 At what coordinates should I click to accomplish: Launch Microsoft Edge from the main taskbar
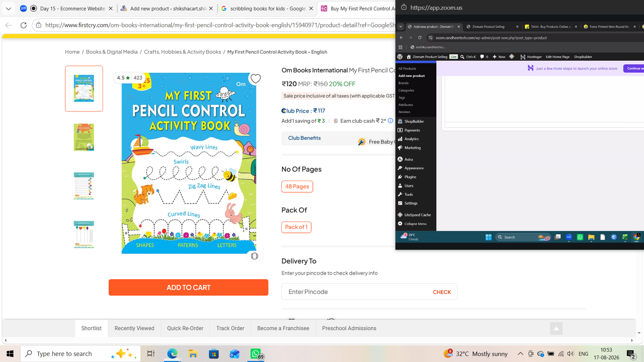[172, 354]
